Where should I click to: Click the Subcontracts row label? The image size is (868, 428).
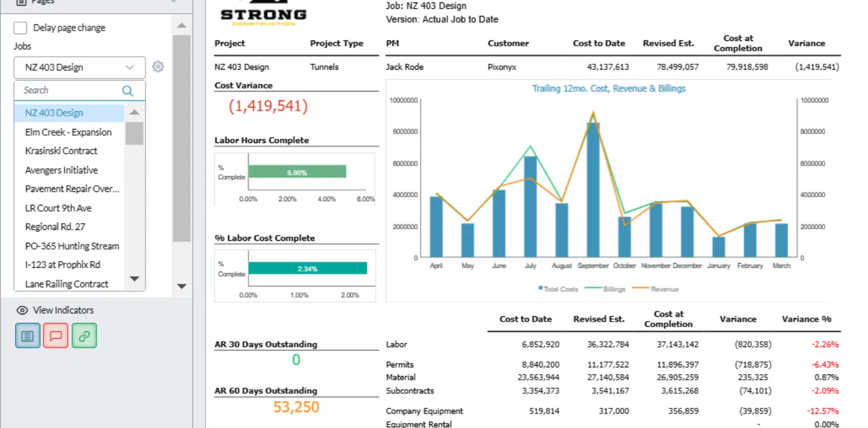410,390
